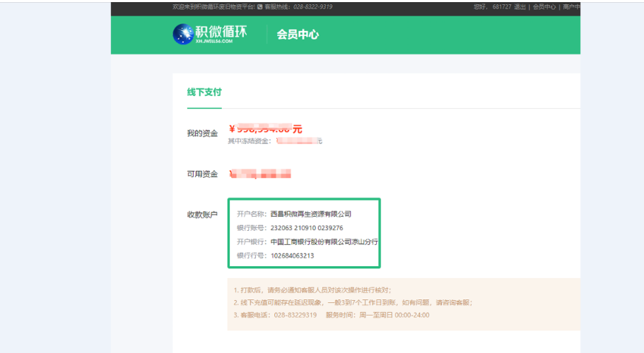The image size is (644, 353).
Task: Click the customer hotline phone icon
Action: (259, 7)
